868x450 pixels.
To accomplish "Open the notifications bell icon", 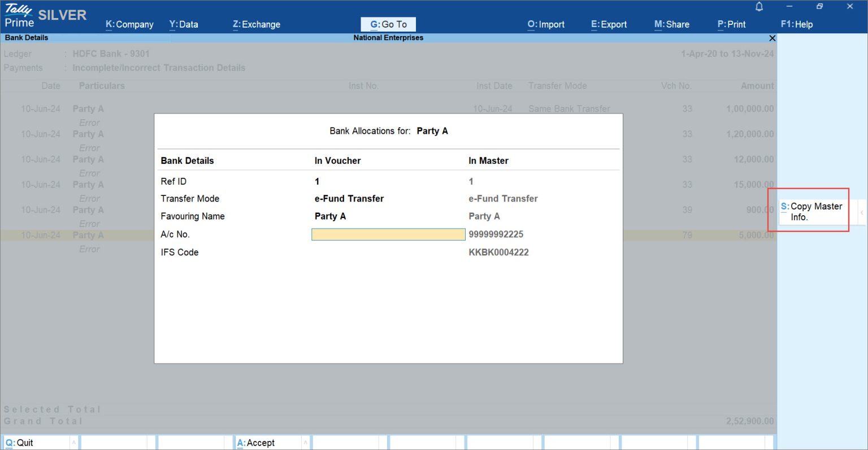I will (759, 7).
